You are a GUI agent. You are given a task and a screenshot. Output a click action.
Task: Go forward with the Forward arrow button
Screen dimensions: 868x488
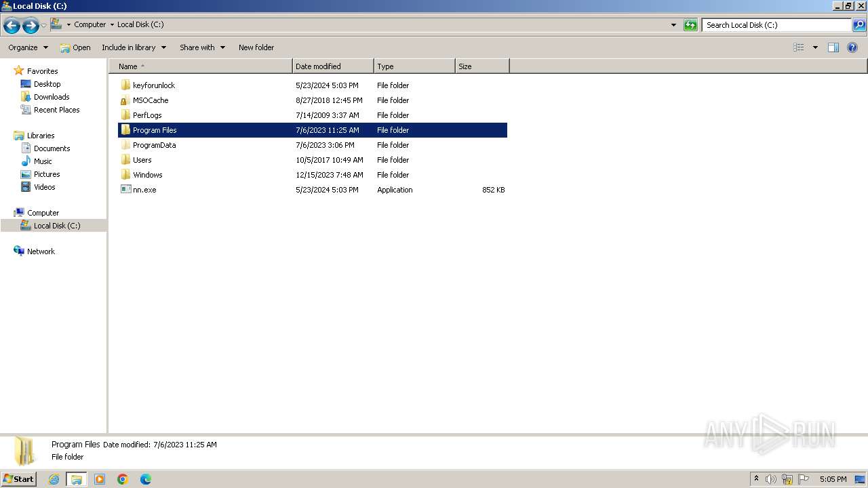tap(31, 26)
